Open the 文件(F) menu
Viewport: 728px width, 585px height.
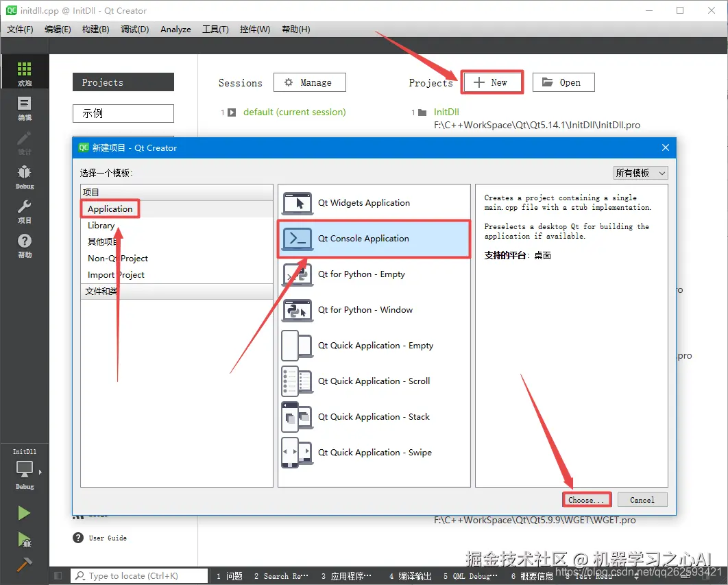pos(20,29)
